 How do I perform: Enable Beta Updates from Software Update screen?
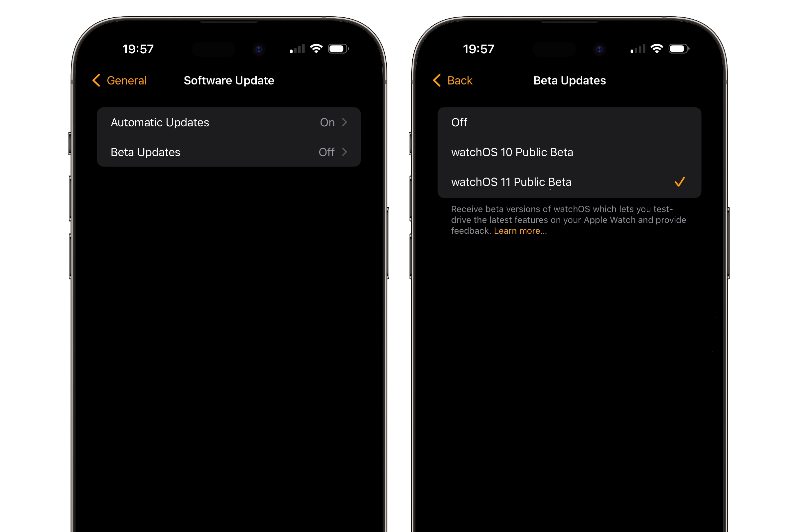tap(229, 152)
